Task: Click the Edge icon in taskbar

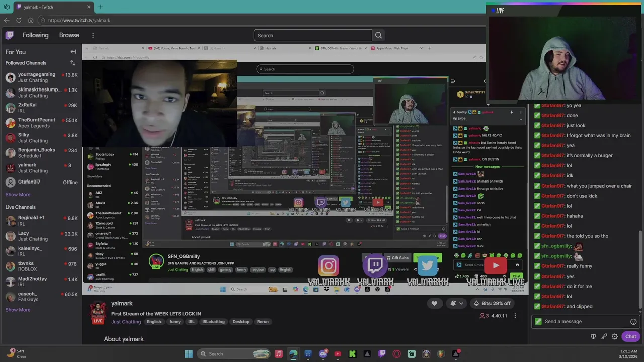Action: pyautogui.click(x=293, y=354)
